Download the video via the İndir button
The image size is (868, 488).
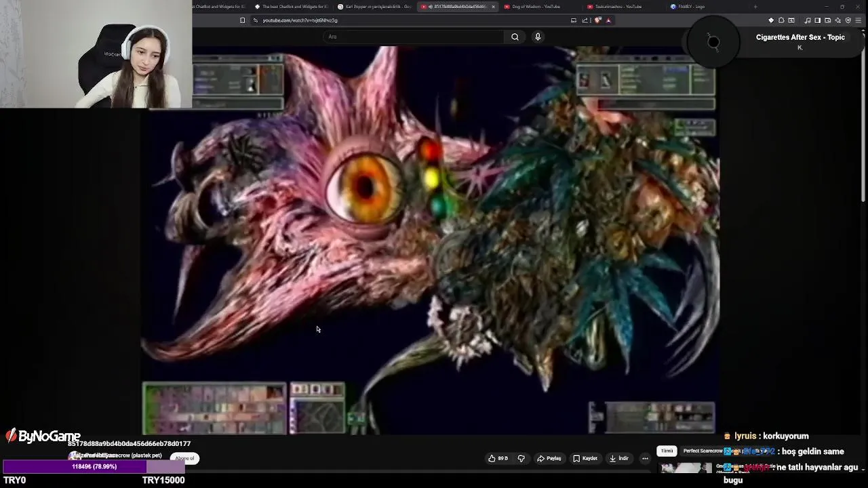tap(619, 458)
